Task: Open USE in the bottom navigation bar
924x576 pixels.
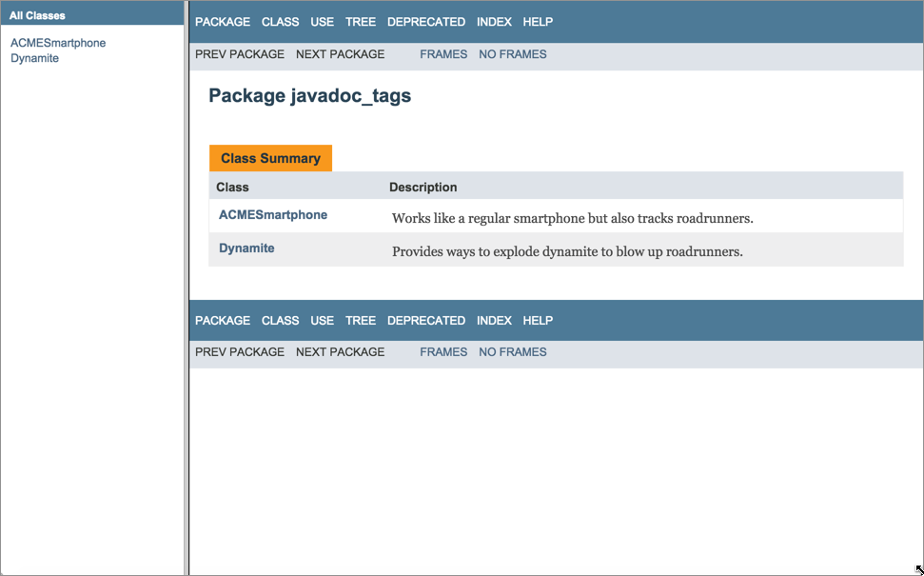Action: point(322,321)
